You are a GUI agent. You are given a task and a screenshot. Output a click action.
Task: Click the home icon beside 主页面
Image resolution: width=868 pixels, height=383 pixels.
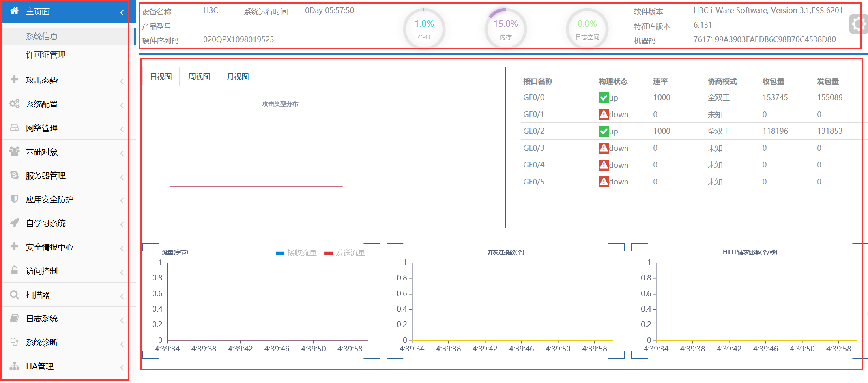(x=15, y=11)
